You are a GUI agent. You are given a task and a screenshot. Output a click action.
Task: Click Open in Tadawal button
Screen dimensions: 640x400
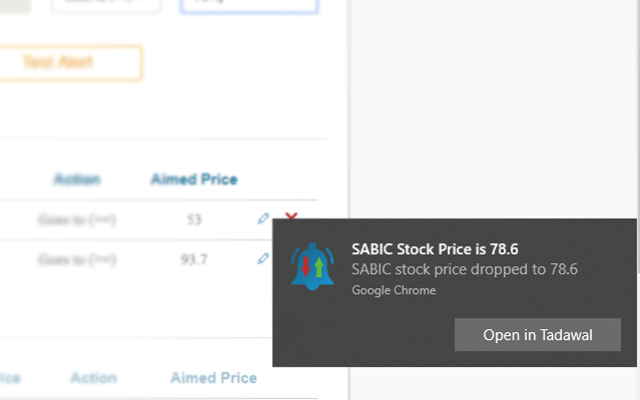coord(537,335)
